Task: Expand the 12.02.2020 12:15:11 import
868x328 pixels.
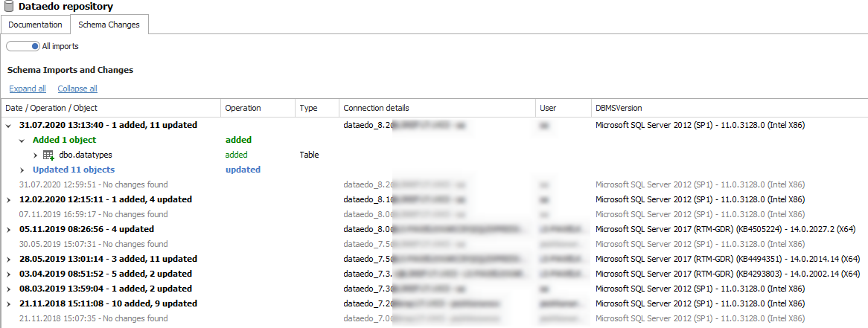Action: tap(9, 199)
